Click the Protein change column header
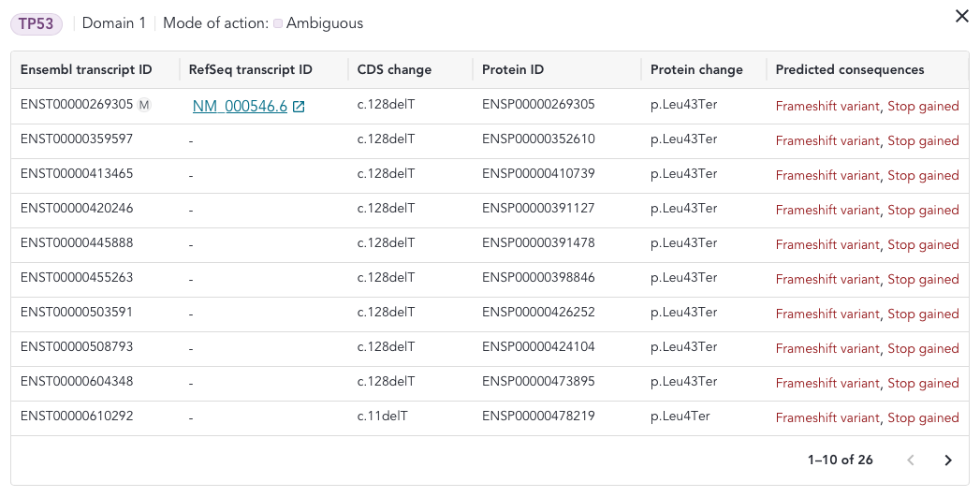 [697, 69]
